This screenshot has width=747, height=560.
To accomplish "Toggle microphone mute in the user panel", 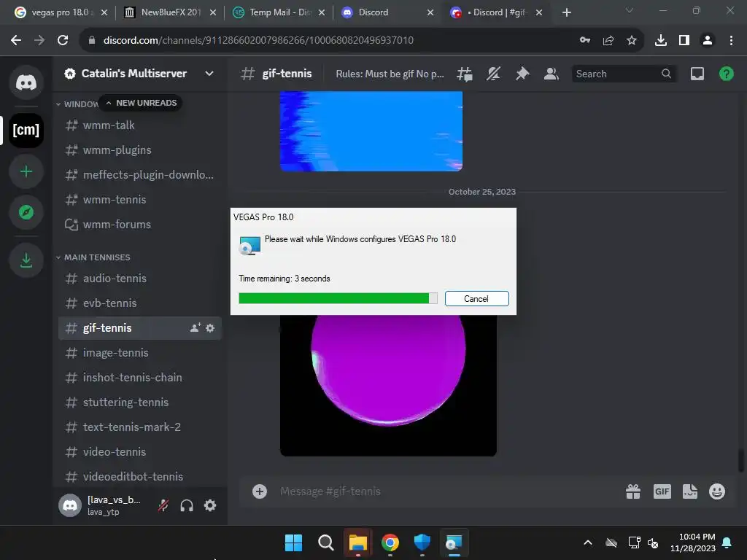I will pyautogui.click(x=163, y=505).
